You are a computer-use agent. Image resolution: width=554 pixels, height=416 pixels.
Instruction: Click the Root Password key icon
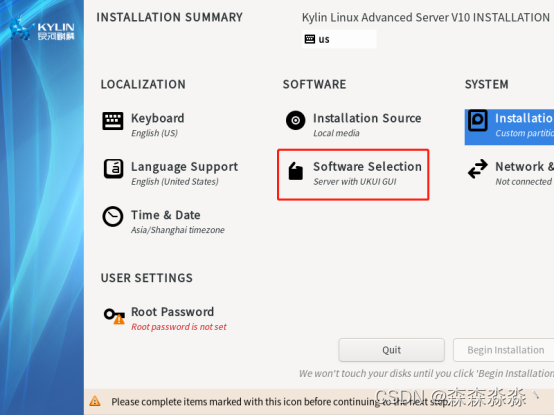[114, 316]
